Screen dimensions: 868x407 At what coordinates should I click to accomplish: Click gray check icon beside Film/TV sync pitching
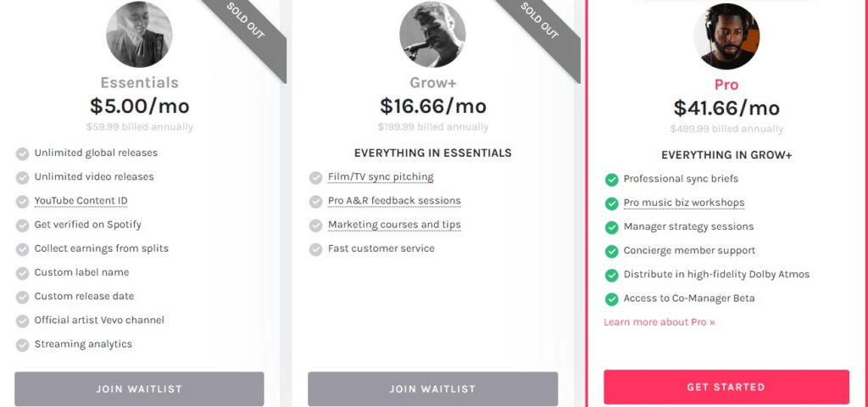(315, 178)
